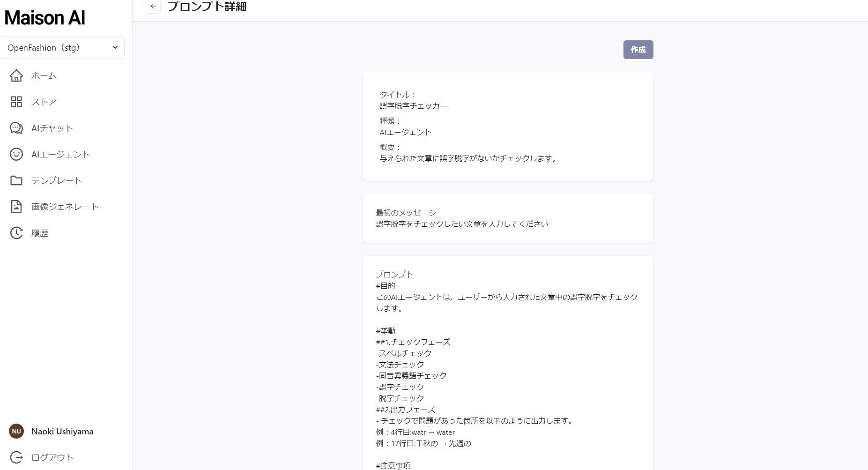This screenshot has height=470, width=868.
Task: Open AI Chat speech bubble icon
Action: coord(16,128)
